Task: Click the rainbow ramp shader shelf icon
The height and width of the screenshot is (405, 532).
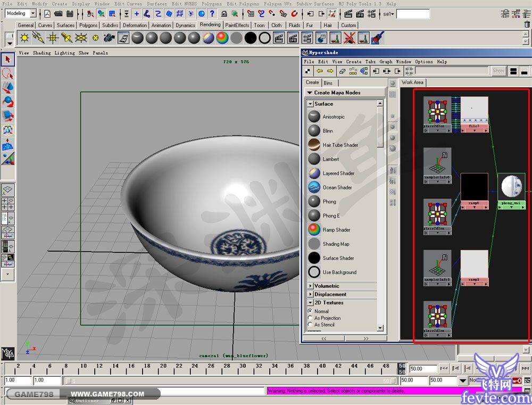Action: (222, 38)
